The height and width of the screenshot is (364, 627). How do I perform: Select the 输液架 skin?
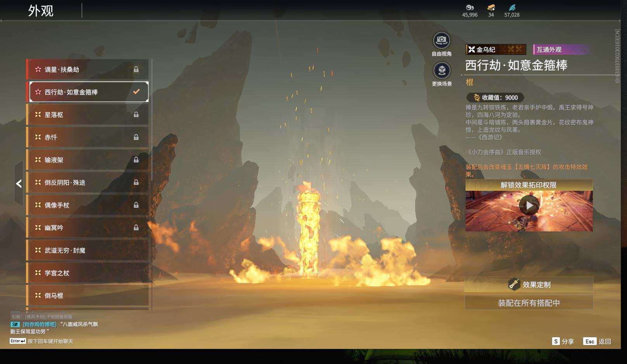[x=88, y=160]
